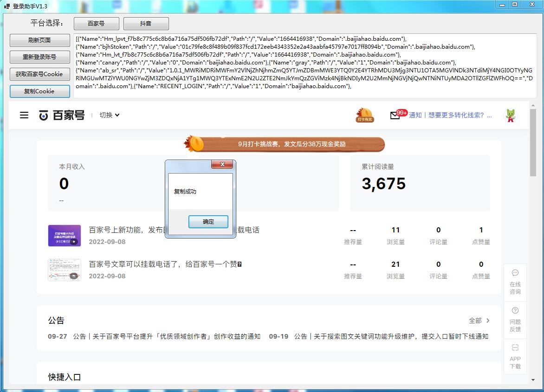
Task: Select the 百家号 platform button
Action: pyautogui.click(x=97, y=24)
